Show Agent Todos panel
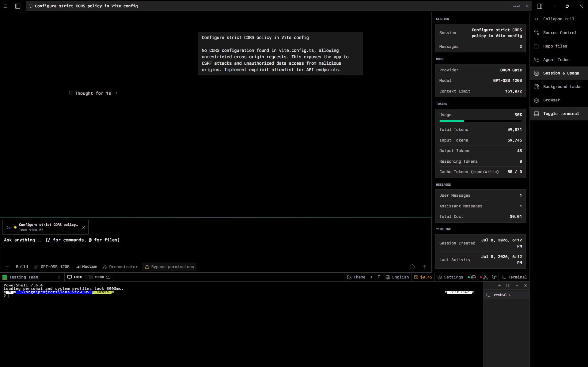The image size is (588, 367). (559, 60)
